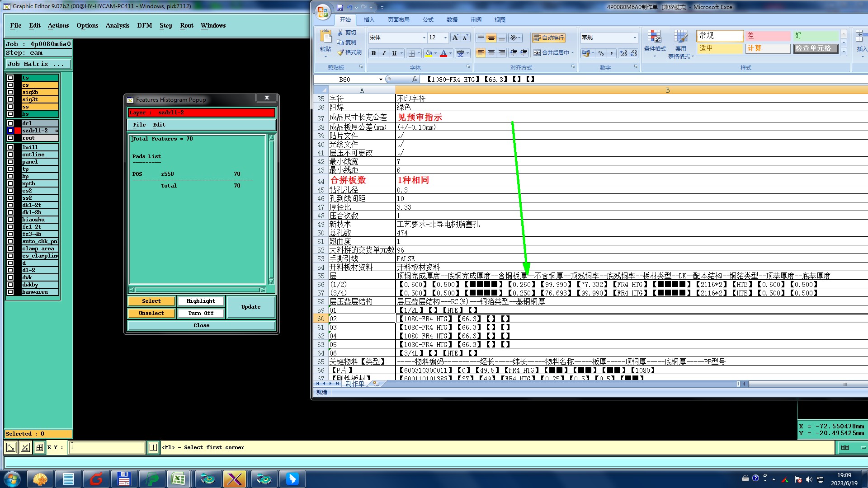Image resolution: width=868 pixels, height=488 pixels.
Task: Open the font name dropdown showing 宋体
Action: pyautogui.click(x=424, y=38)
